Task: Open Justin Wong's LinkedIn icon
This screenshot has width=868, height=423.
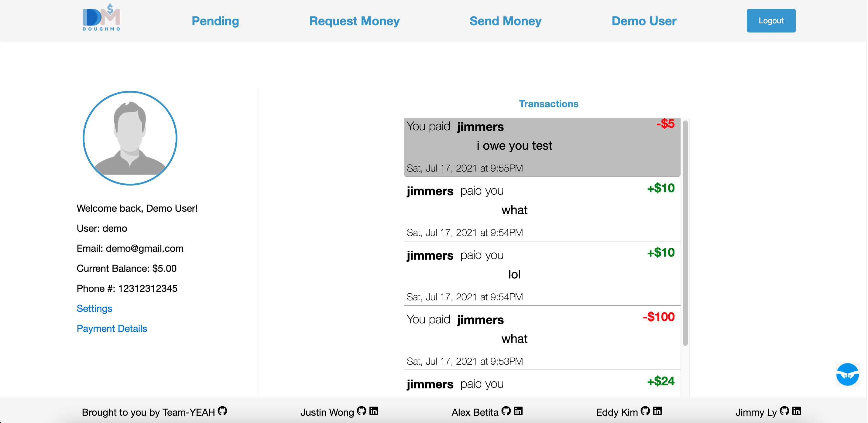Action: click(374, 411)
